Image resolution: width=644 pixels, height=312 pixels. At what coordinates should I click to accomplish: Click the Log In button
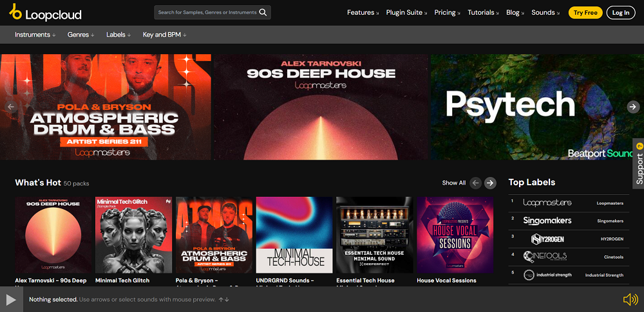[x=621, y=12]
